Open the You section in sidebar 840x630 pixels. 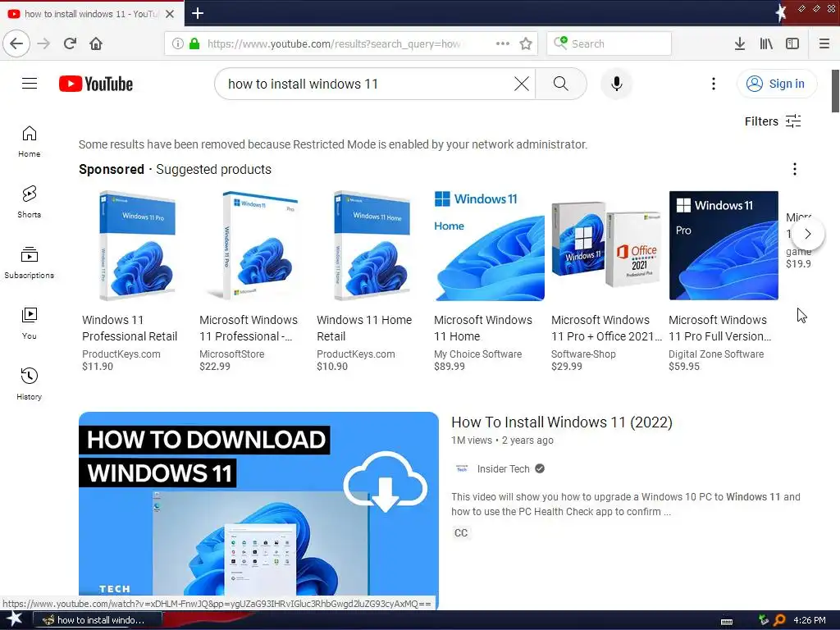pyautogui.click(x=29, y=323)
